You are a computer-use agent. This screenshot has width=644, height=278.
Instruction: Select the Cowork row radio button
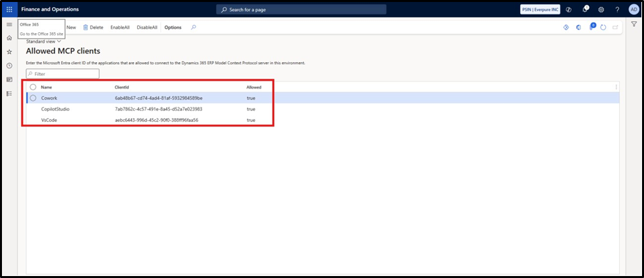(33, 98)
